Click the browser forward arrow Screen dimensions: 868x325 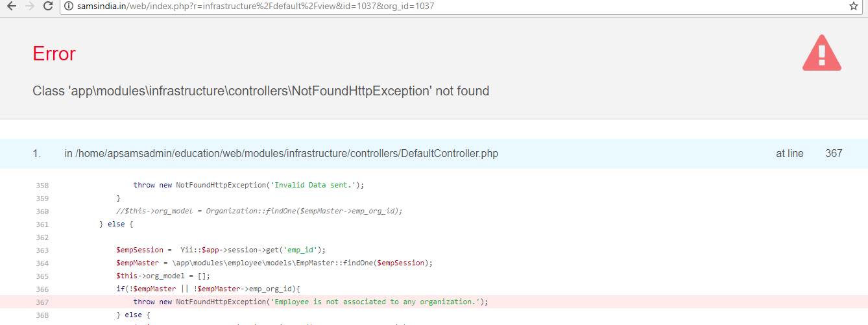click(29, 6)
